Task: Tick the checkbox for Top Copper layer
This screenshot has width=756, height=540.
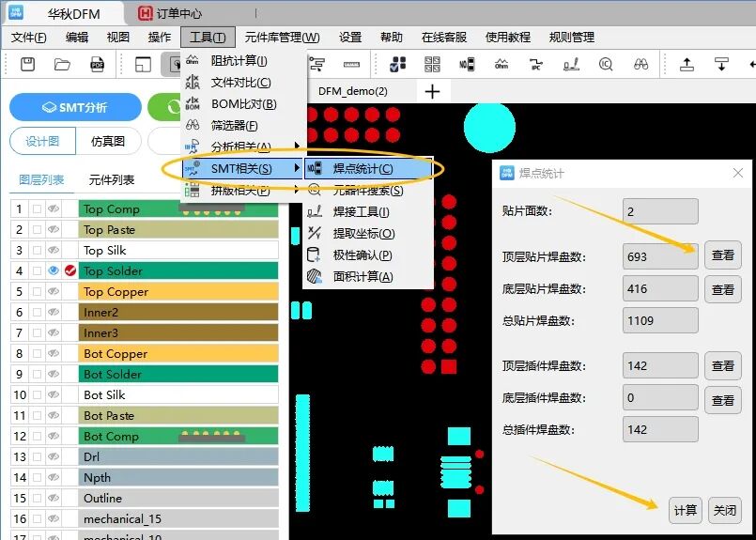Action: tap(37, 291)
